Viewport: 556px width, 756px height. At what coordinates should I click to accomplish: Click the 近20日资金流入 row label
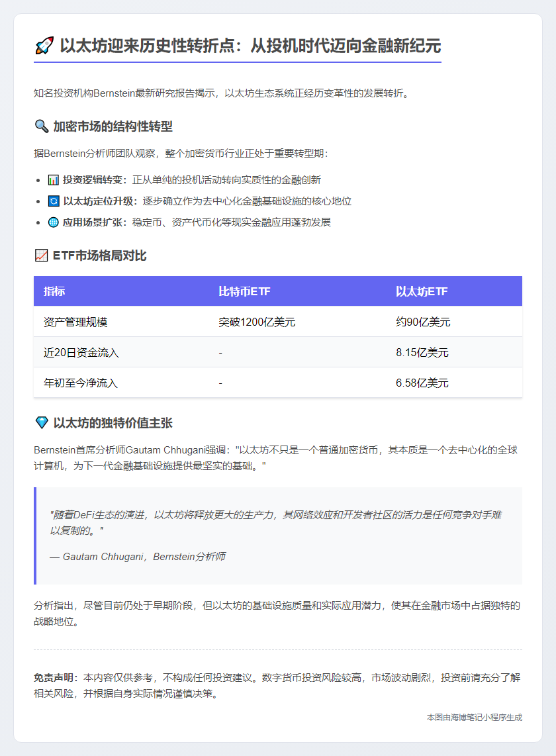coord(81,353)
